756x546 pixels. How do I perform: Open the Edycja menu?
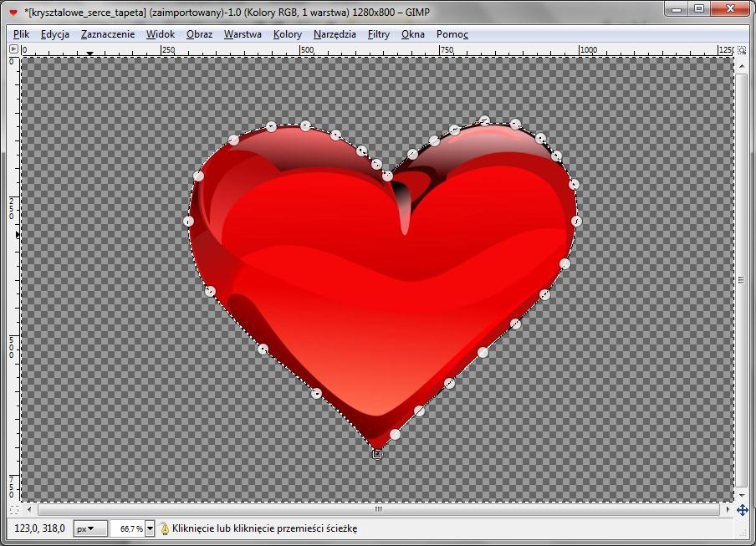pyautogui.click(x=55, y=34)
